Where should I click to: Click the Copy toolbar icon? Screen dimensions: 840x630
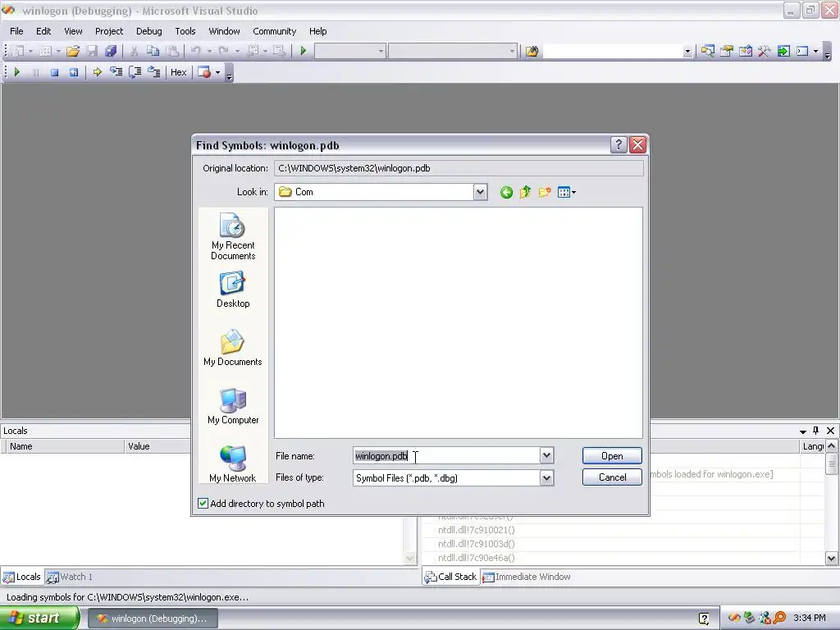(153, 51)
